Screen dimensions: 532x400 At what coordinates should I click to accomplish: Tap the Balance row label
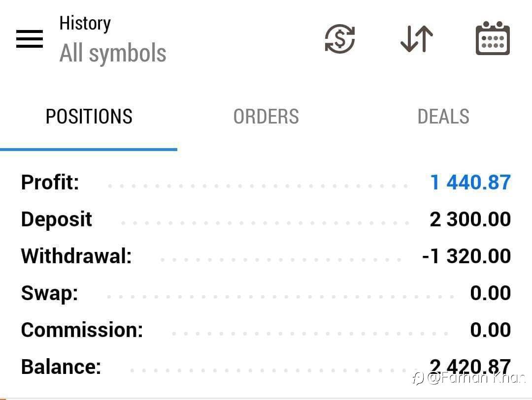point(61,367)
